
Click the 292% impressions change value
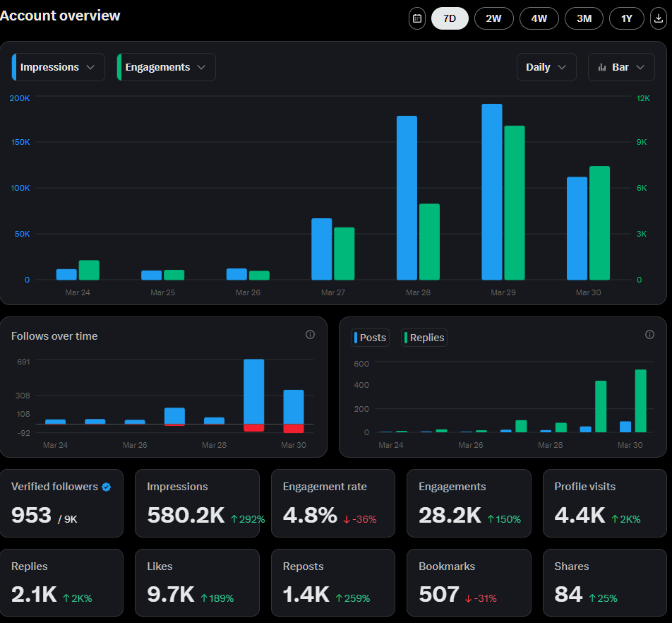[248, 519]
